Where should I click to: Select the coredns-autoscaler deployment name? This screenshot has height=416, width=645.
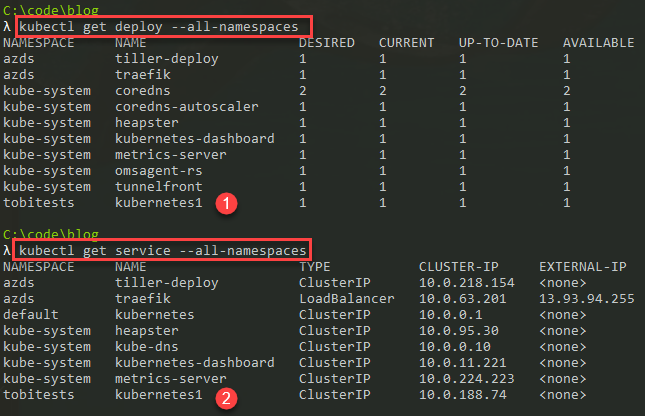(174, 106)
